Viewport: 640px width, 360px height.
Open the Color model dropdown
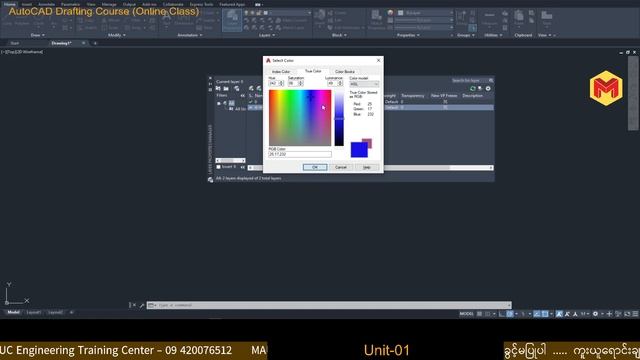coord(364,84)
